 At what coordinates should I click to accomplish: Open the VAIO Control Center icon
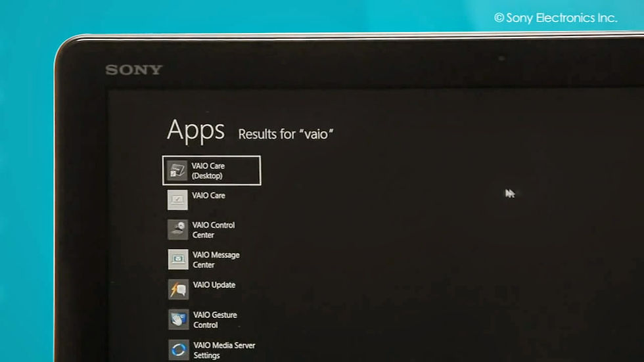[178, 229]
